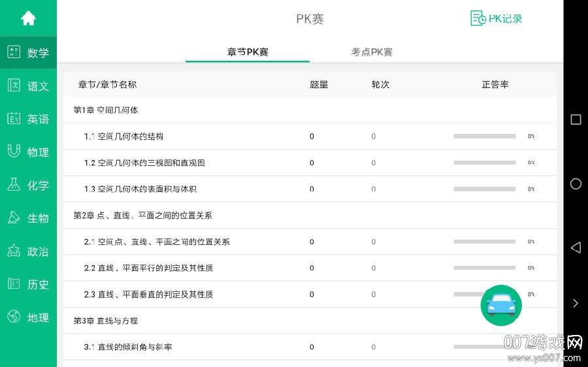Switch to 考点PK赛 tab

pyautogui.click(x=372, y=52)
